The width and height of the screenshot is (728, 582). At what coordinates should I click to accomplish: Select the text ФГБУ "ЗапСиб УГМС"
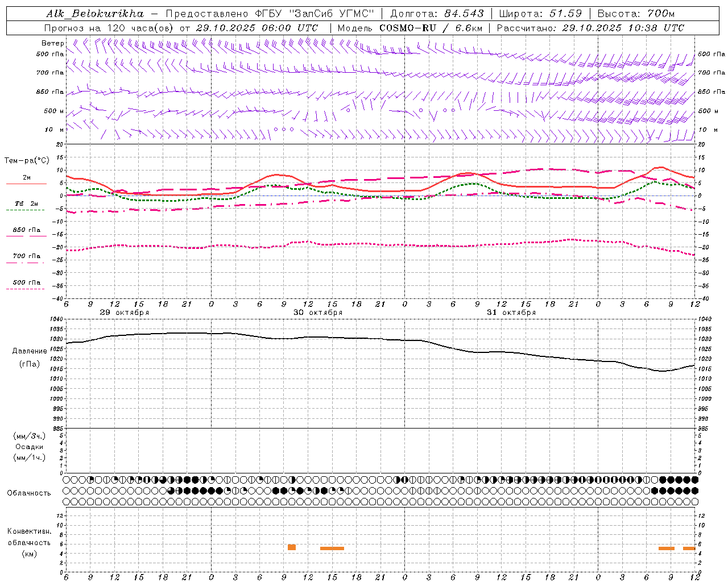tap(316, 14)
